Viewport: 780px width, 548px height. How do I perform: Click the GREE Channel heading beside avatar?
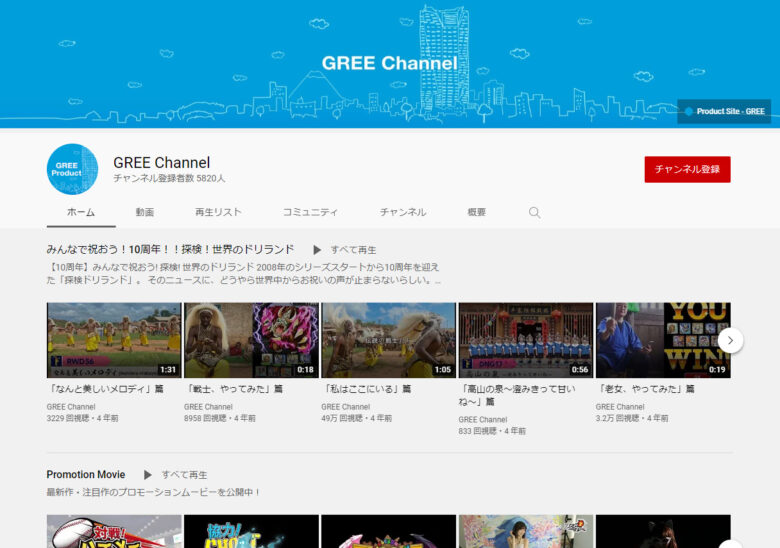coord(162,163)
